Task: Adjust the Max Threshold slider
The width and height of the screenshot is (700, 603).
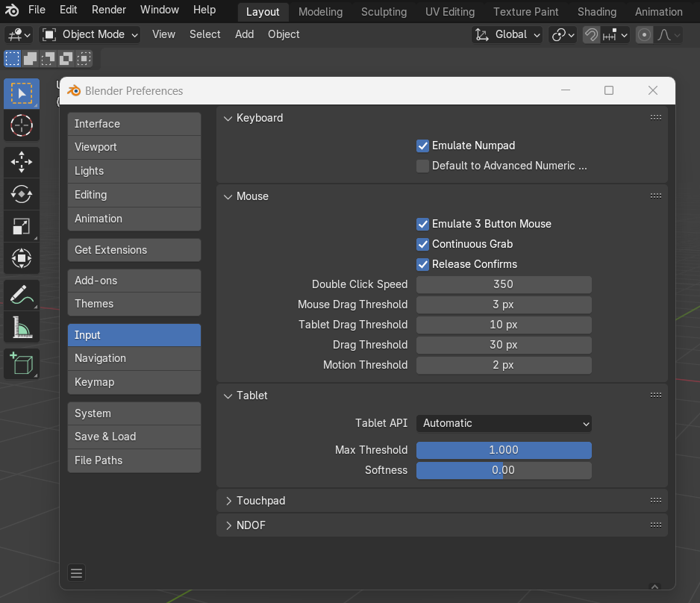Action: pos(504,450)
